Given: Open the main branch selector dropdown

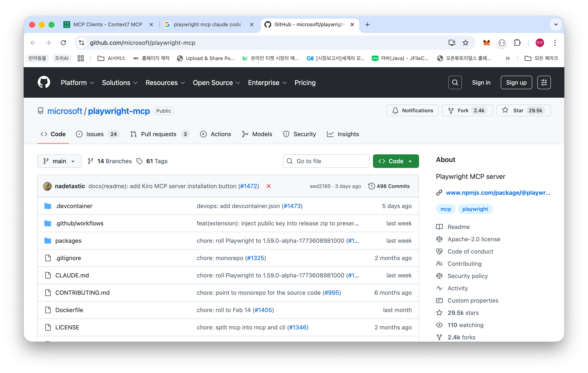Looking at the screenshot, I should tap(59, 161).
